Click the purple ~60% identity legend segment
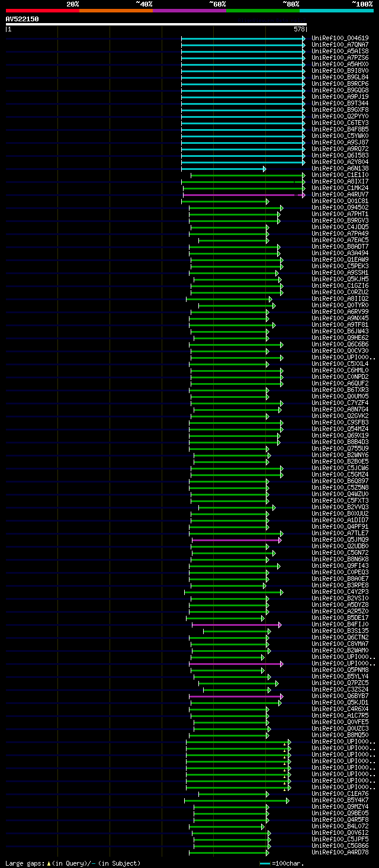Viewport: 379px width, 868px height. (189, 11)
